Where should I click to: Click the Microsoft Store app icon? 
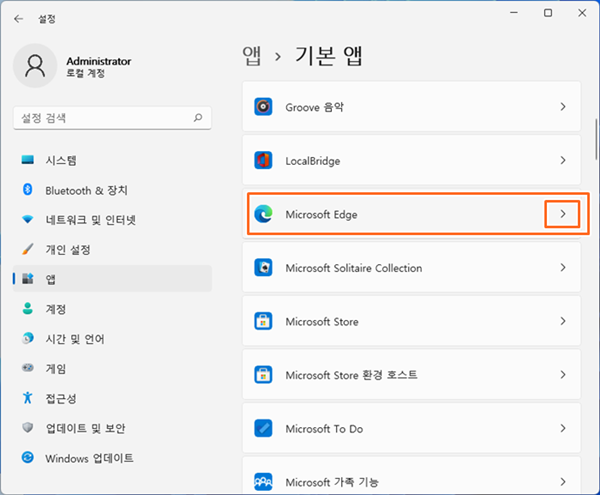point(263,321)
